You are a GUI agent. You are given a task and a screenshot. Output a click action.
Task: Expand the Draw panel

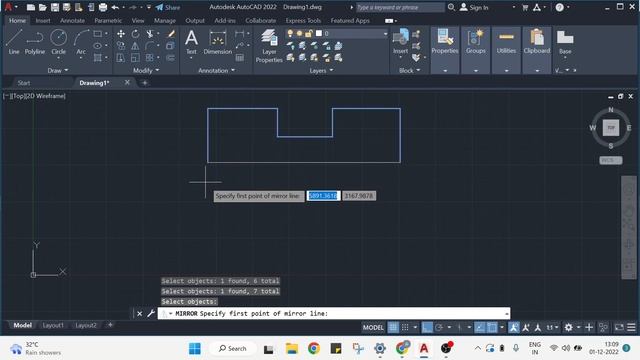tap(58, 71)
